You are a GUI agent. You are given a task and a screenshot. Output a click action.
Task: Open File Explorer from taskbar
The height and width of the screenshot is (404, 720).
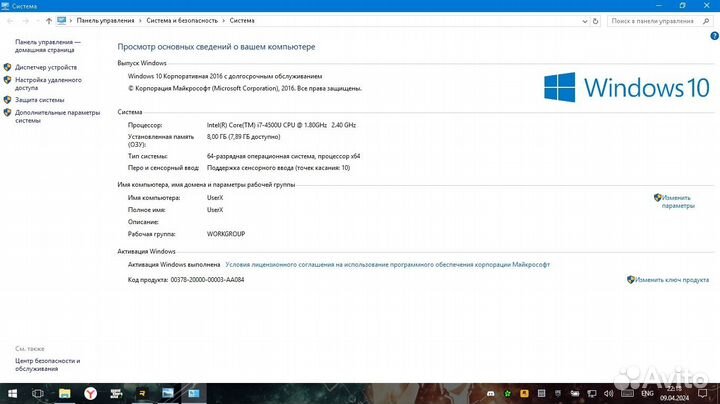tap(65, 393)
